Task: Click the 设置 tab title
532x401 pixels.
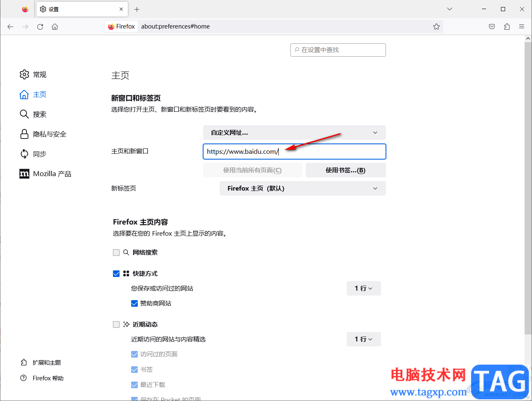Action: click(54, 9)
